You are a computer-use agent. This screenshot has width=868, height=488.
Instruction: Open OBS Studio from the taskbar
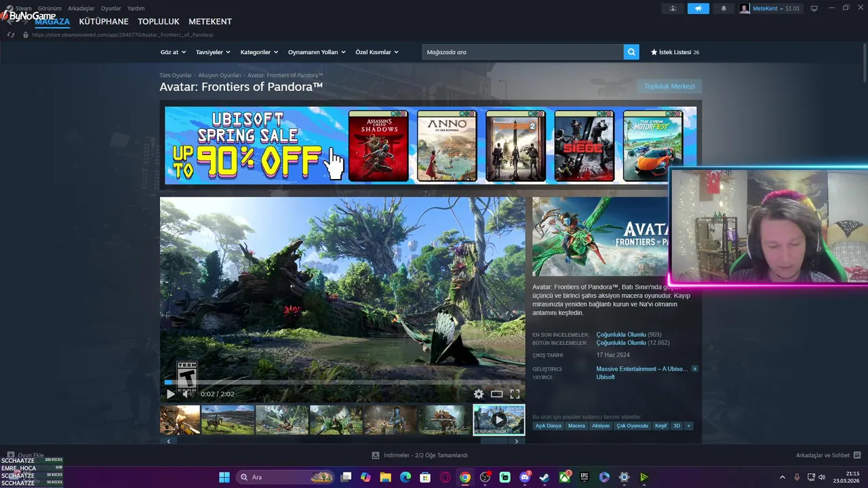(x=485, y=477)
